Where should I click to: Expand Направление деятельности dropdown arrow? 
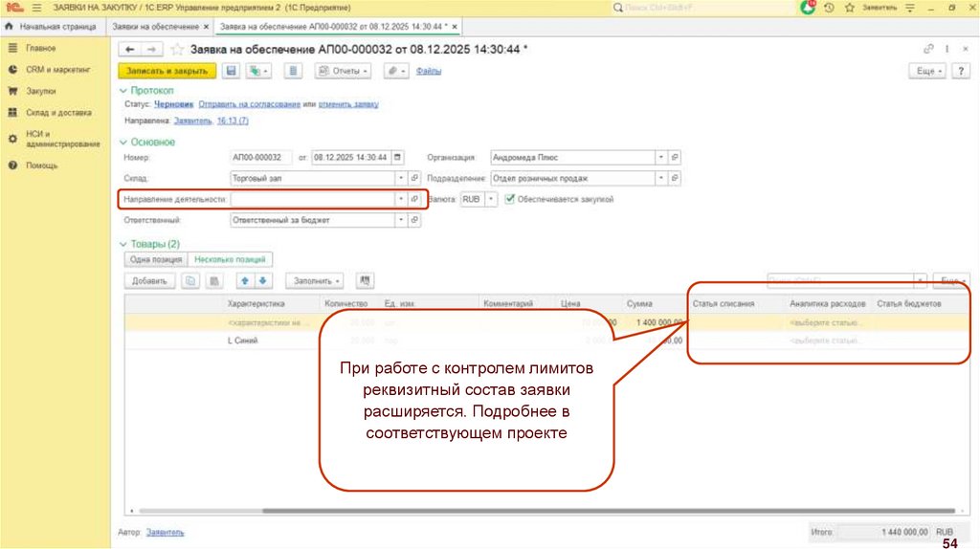[x=401, y=199]
